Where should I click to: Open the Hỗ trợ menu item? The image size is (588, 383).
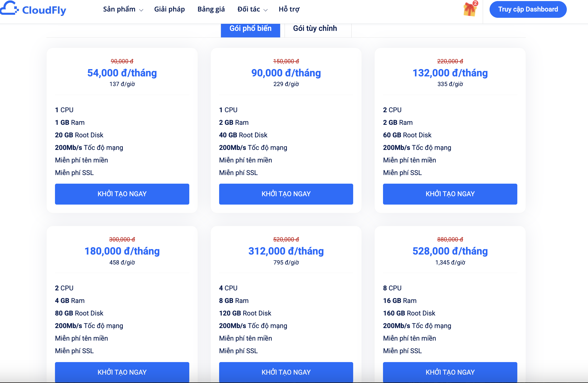point(289,9)
